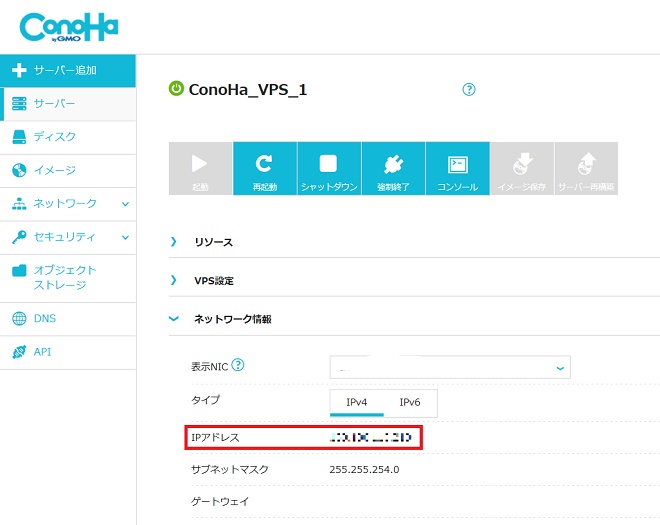Open the 表示NIC dropdown
The width and height of the screenshot is (660, 525).
tap(450, 367)
